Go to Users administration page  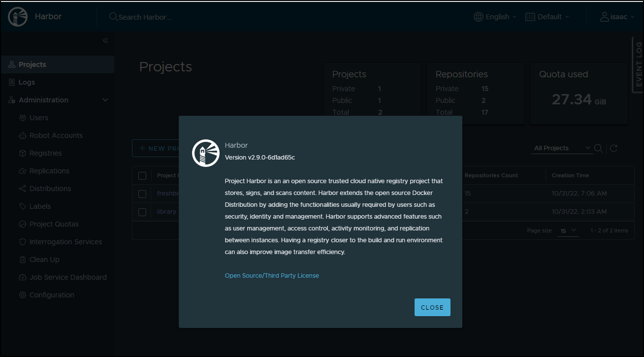tap(39, 118)
